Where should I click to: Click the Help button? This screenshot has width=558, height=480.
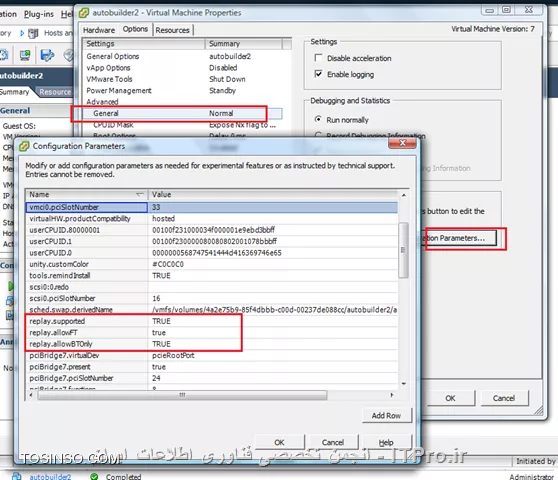click(386, 442)
